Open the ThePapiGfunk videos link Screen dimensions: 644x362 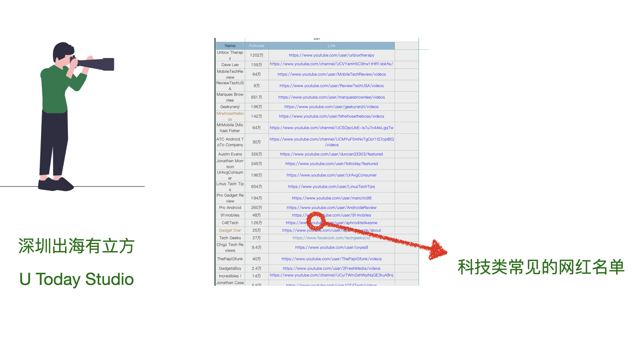pos(331,259)
